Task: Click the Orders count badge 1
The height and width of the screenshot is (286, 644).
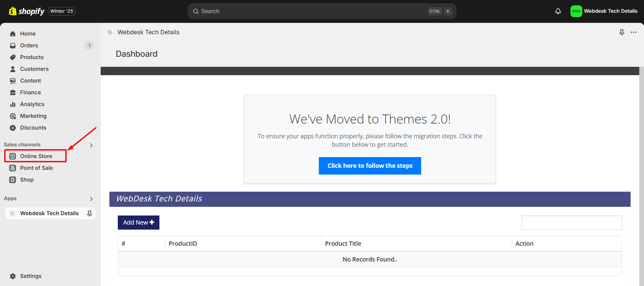Action: (x=89, y=45)
